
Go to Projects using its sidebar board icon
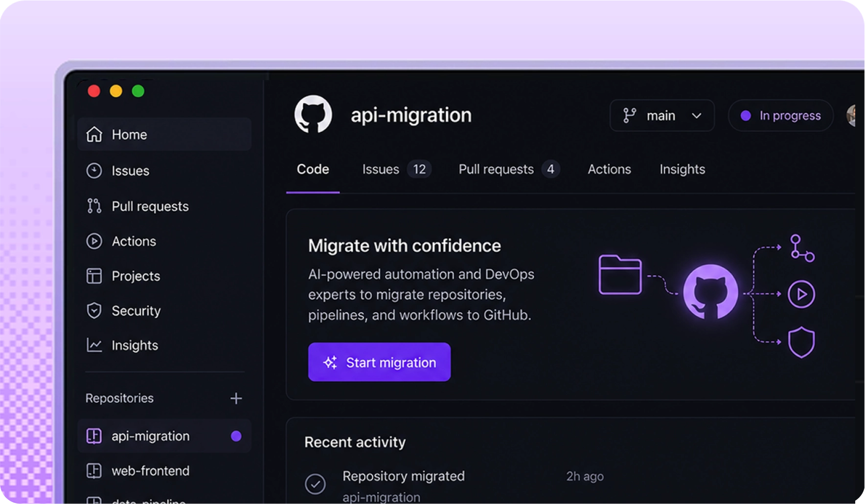[x=94, y=276]
